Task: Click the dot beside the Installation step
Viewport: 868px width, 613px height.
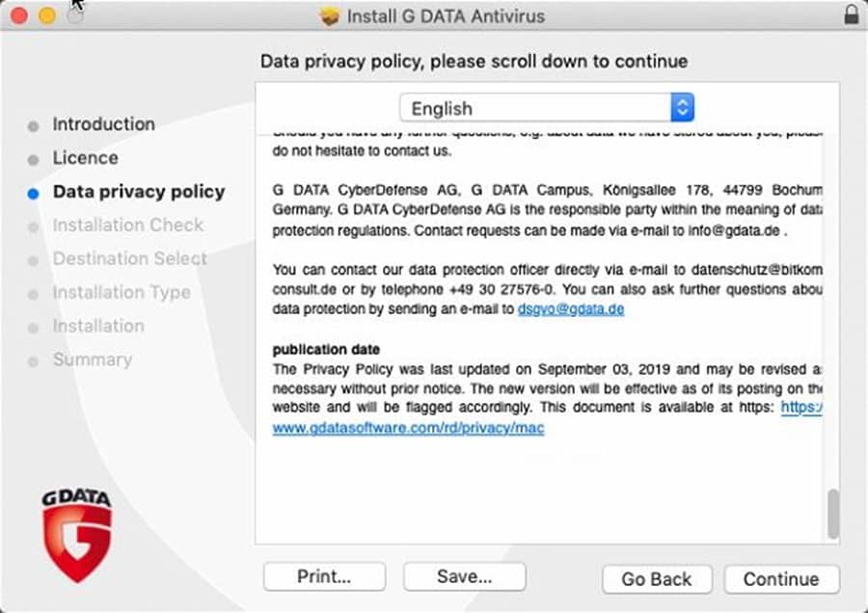Action: pos(34,326)
